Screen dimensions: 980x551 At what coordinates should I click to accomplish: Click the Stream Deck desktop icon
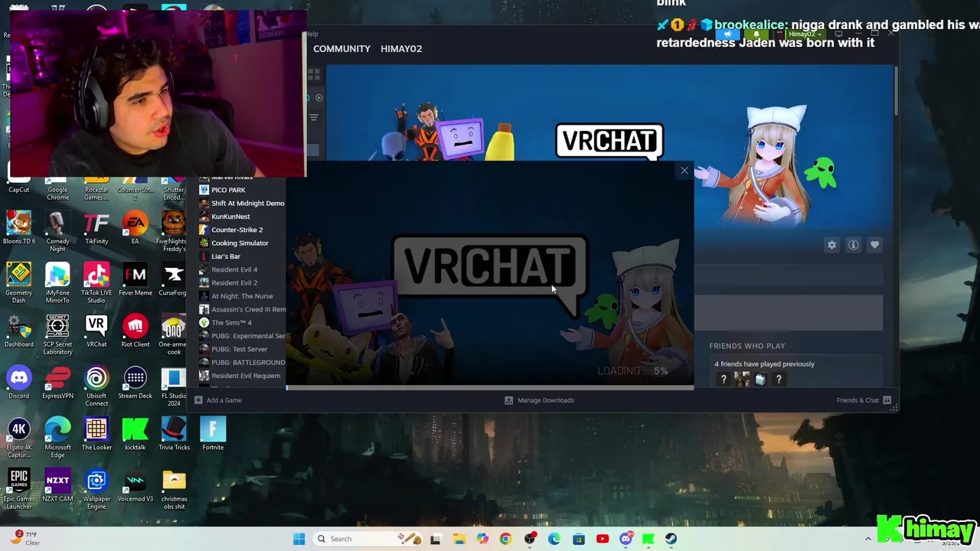pos(136,383)
